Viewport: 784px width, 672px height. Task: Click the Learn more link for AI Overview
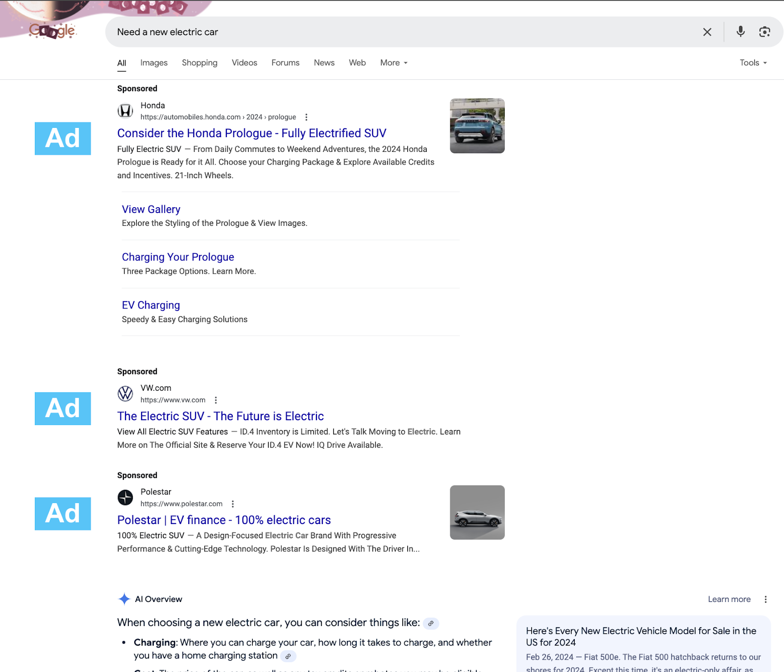click(x=729, y=599)
